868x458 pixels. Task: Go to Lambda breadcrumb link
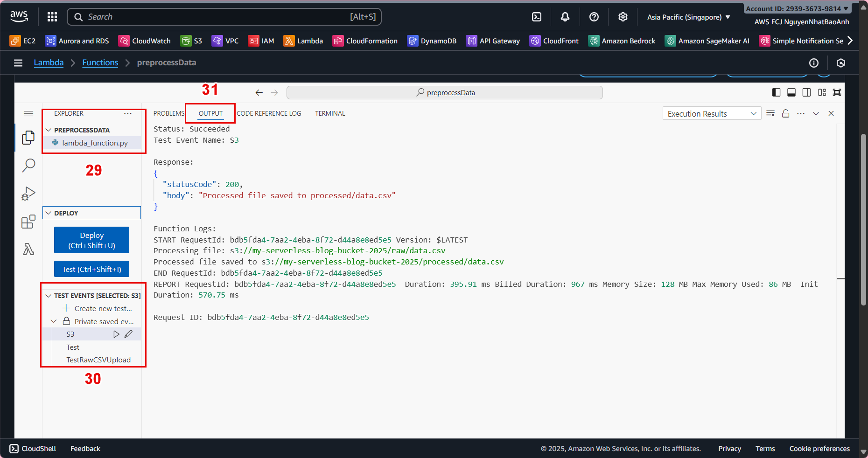49,62
